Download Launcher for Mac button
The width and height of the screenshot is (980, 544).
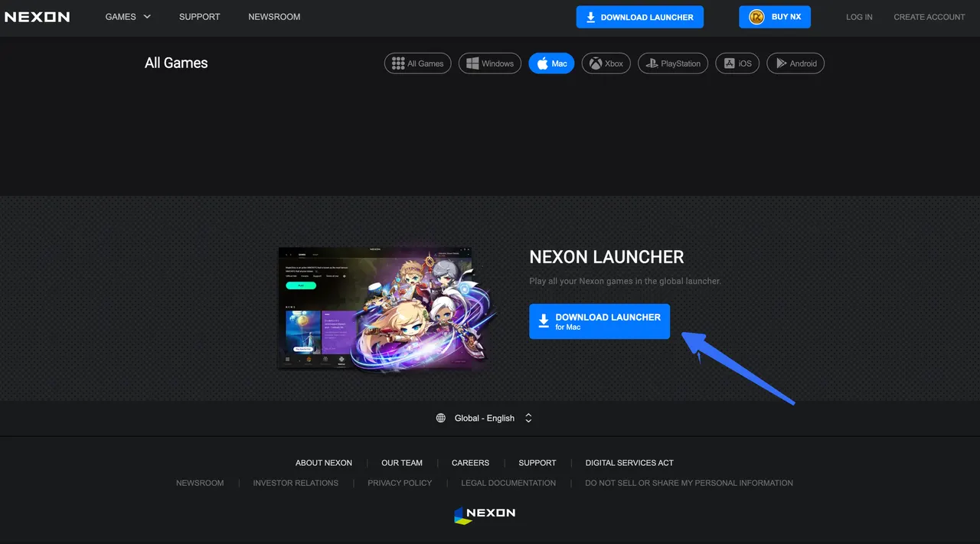coord(599,321)
